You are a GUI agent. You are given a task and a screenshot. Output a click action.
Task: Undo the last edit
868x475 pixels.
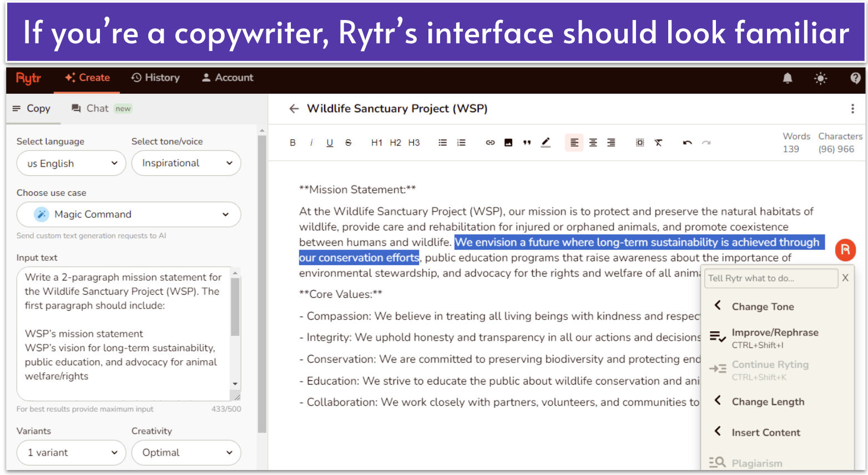click(x=688, y=143)
